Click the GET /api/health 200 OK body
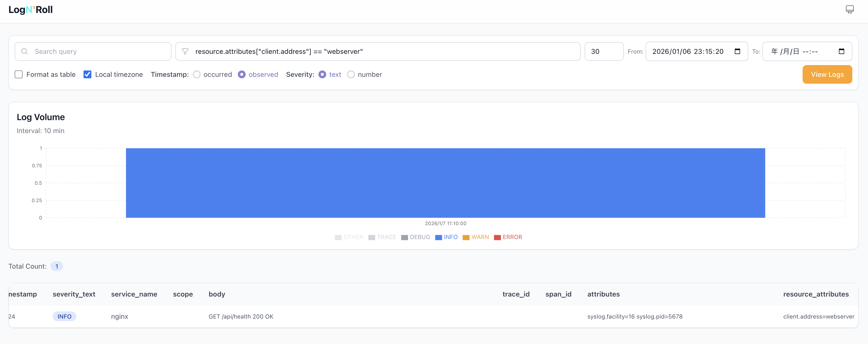Image resolution: width=868 pixels, height=344 pixels. pos(241,316)
